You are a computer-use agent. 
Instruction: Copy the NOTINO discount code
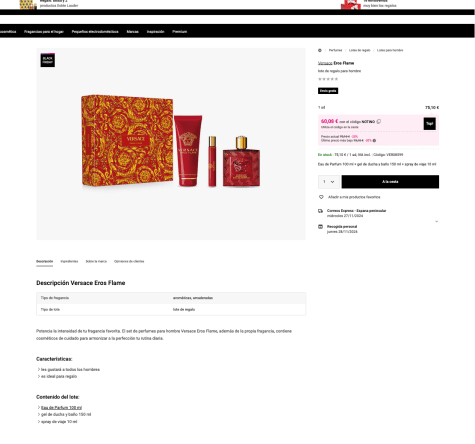pos(379,122)
